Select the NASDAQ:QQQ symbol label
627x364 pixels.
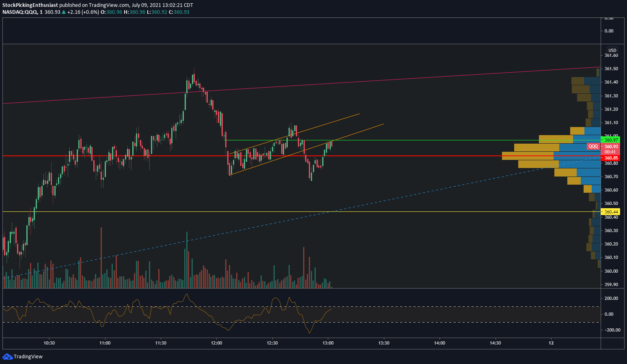coord(20,12)
